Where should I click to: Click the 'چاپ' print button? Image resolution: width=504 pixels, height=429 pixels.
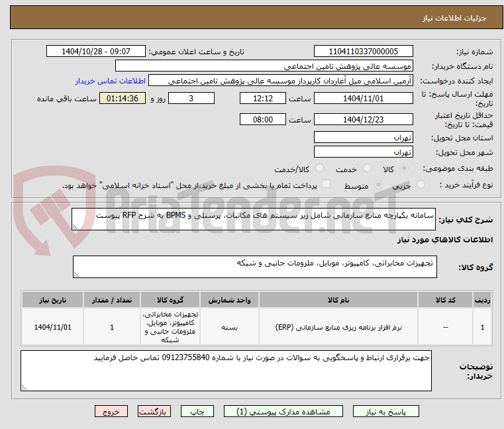tap(197, 411)
